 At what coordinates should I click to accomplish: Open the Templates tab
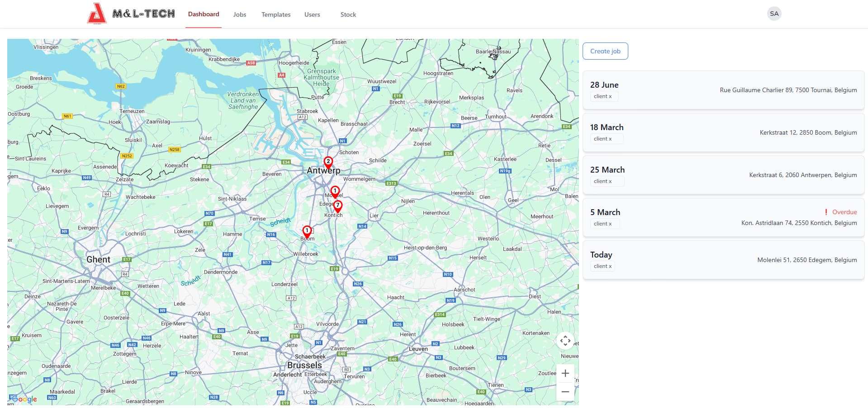(276, 14)
